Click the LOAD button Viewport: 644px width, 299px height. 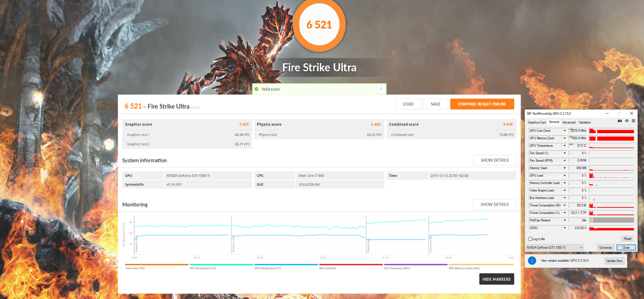[408, 104]
